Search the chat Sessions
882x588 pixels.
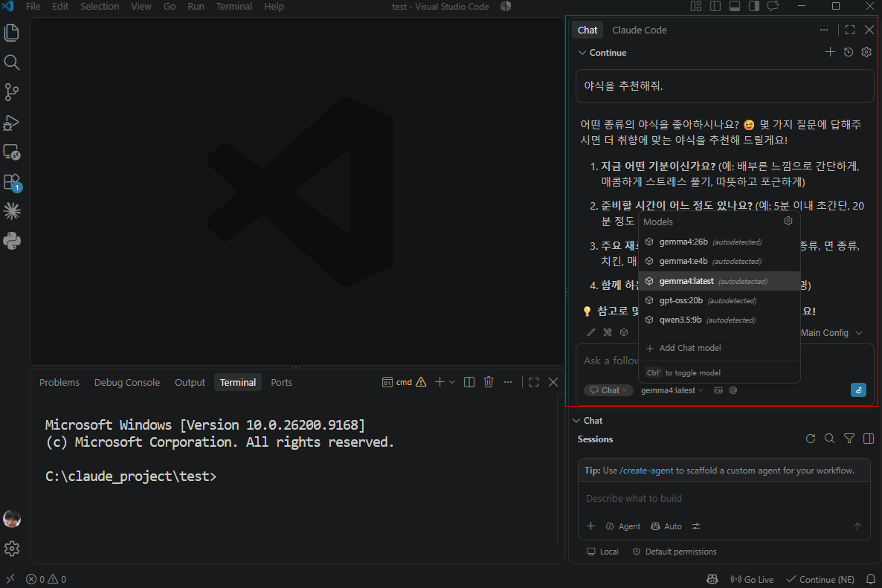[x=830, y=439]
